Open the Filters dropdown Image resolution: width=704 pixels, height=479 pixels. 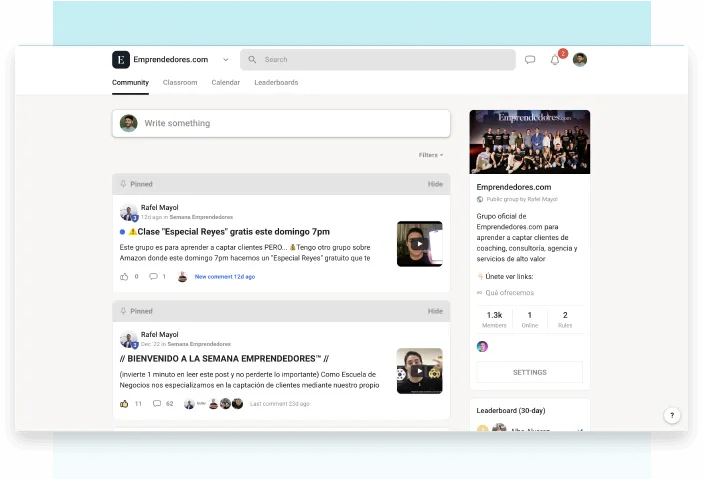(x=431, y=155)
